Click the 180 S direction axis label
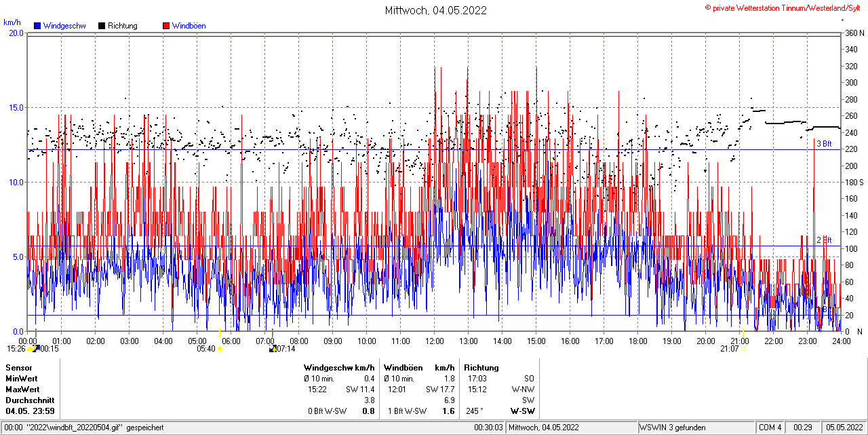The height and width of the screenshot is (435, 868). coord(854,182)
